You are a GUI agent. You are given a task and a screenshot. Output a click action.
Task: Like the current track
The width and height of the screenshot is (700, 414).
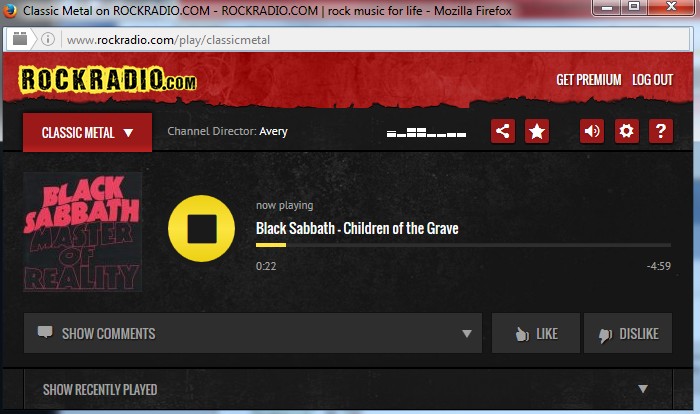point(536,333)
